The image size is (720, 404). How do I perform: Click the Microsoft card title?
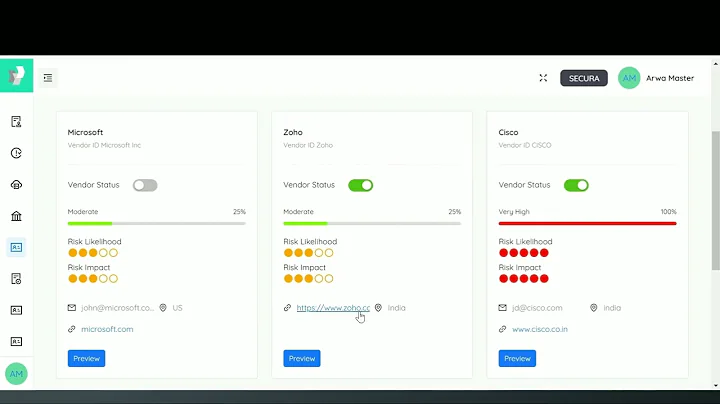coord(85,132)
